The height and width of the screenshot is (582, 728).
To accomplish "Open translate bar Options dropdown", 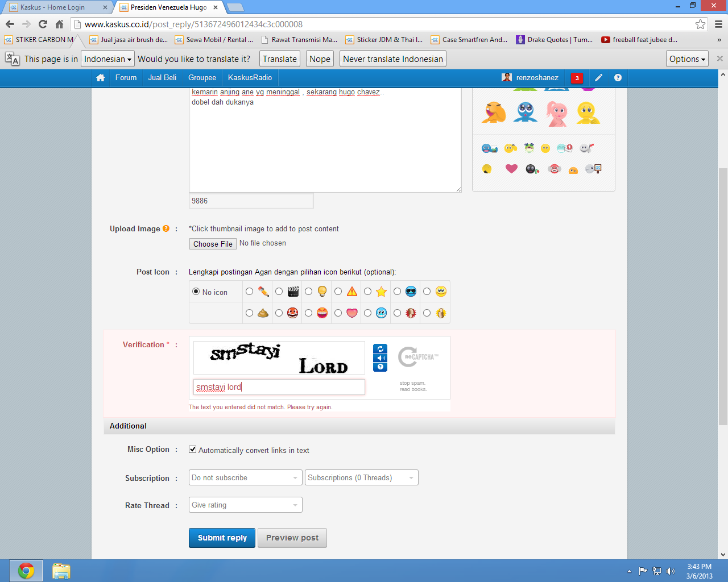I will point(688,59).
